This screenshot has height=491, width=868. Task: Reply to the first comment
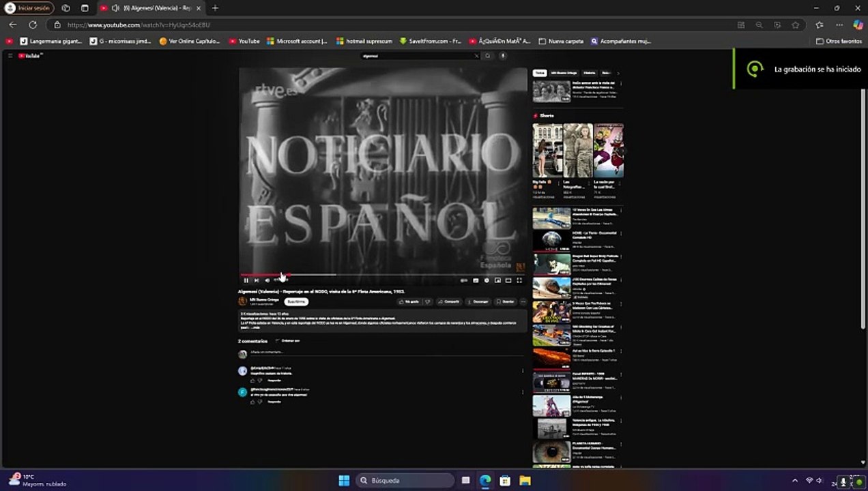[274, 381]
